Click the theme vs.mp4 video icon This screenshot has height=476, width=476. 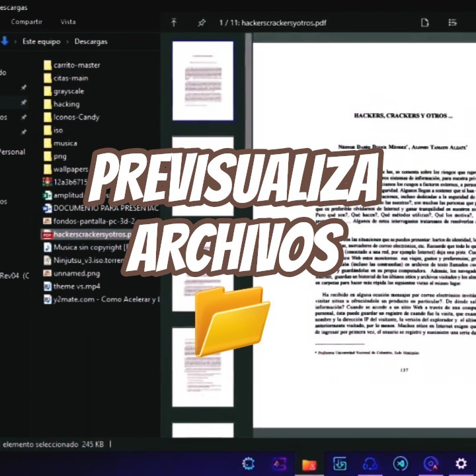pos(48,286)
